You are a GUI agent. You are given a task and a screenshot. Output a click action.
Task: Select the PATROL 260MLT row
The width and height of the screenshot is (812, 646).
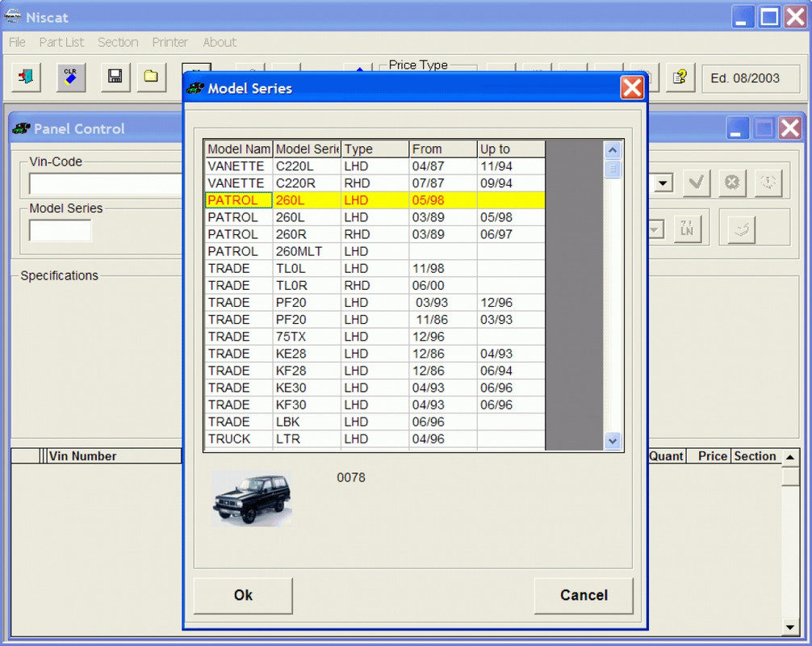pyautogui.click(x=375, y=251)
